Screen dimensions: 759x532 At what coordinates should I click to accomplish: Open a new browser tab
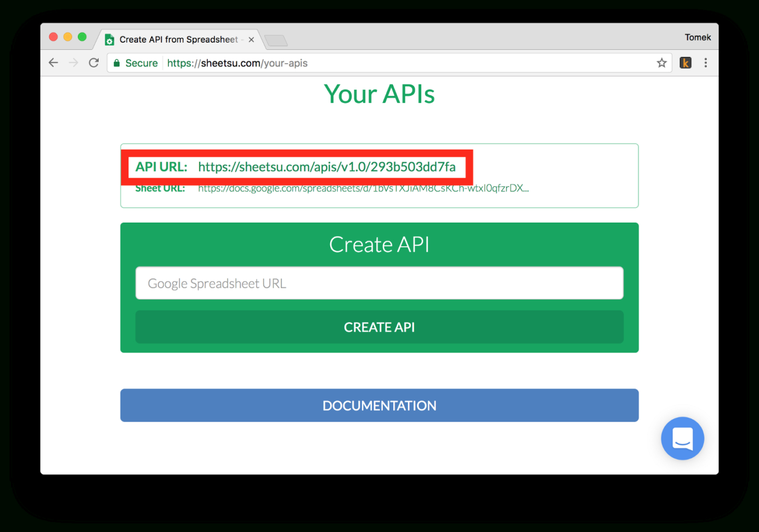point(276,39)
